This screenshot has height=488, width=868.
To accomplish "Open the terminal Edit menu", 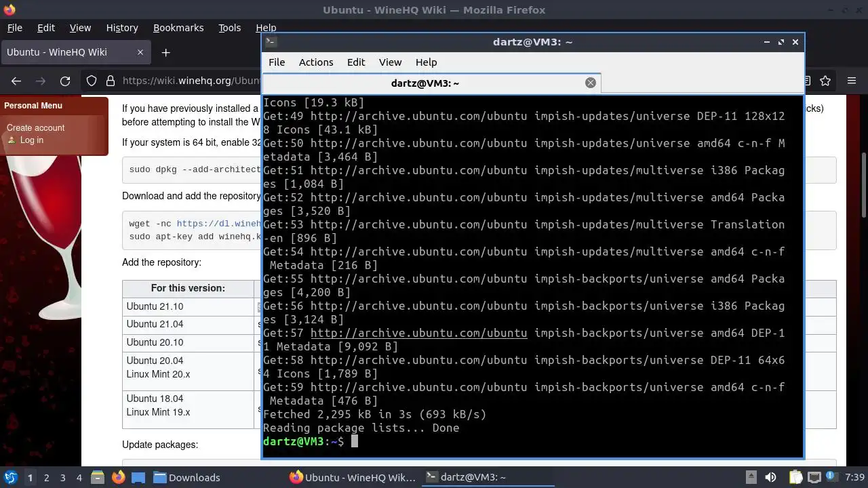I will tap(356, 62).
